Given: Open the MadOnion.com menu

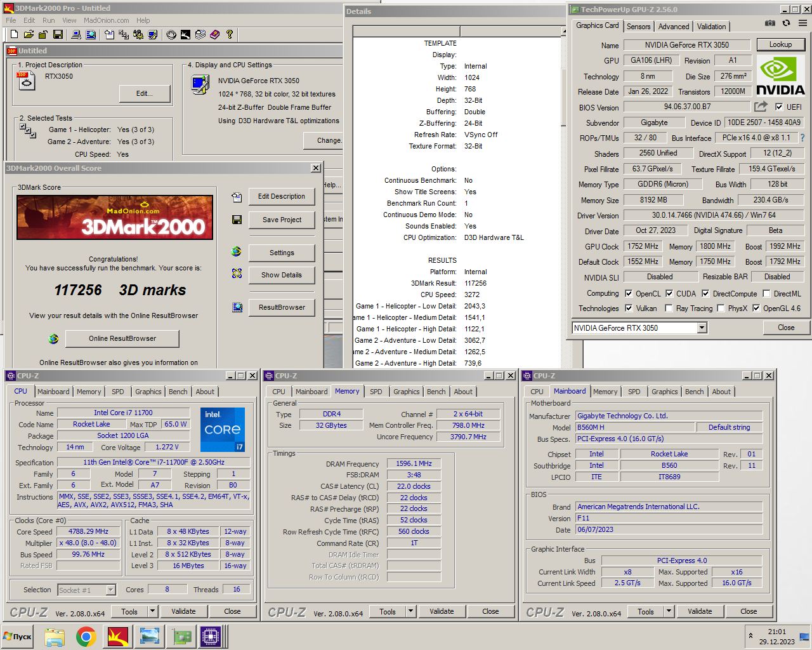Looking at the screenshot, I should pyautogui.click(x=107, y=20).
